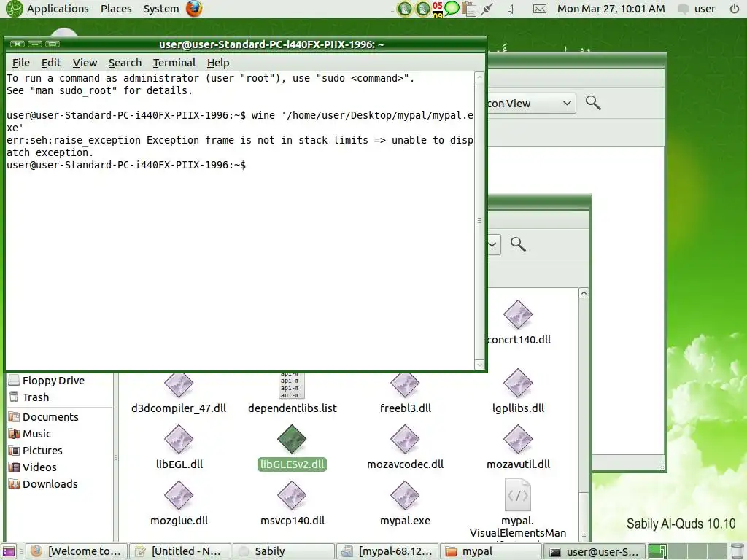Select the mozavutil.dll file
The height and width of the screenshot is (560, 747).
518,448
